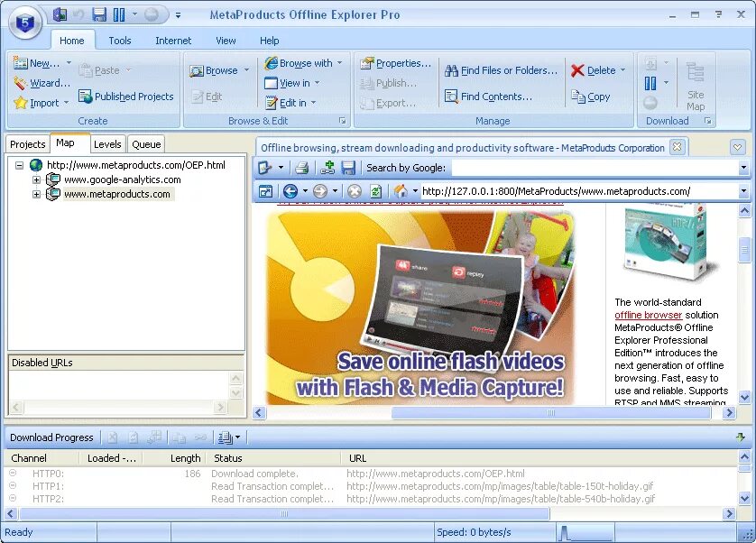
Task: Select the HTTP0 download channel row
Action: click(x=371, y=474)
